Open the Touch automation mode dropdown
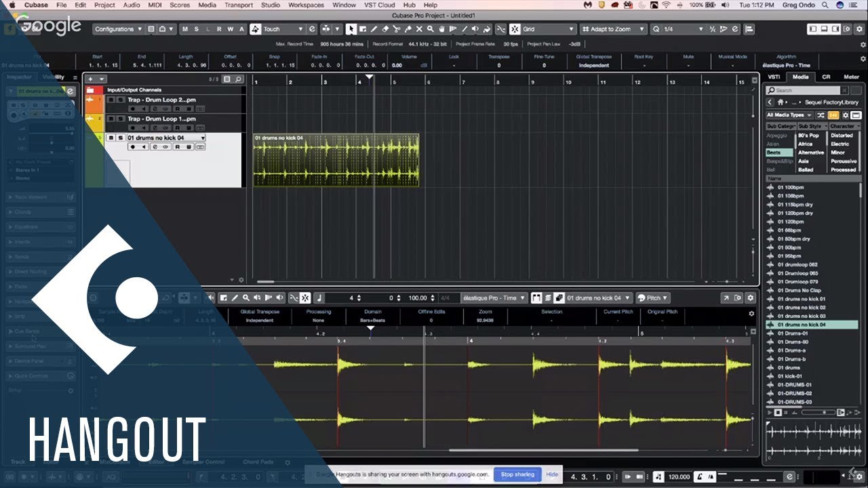 283,29
